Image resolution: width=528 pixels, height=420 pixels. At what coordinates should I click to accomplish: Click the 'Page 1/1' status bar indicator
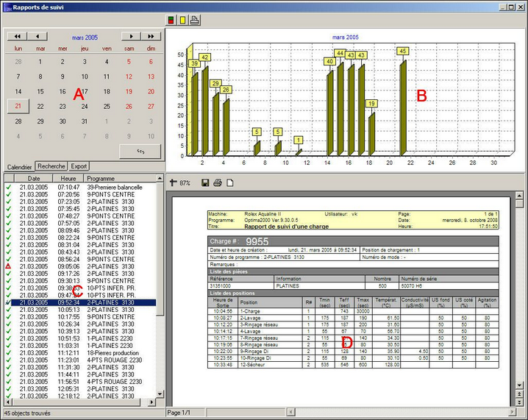[179, 413]
